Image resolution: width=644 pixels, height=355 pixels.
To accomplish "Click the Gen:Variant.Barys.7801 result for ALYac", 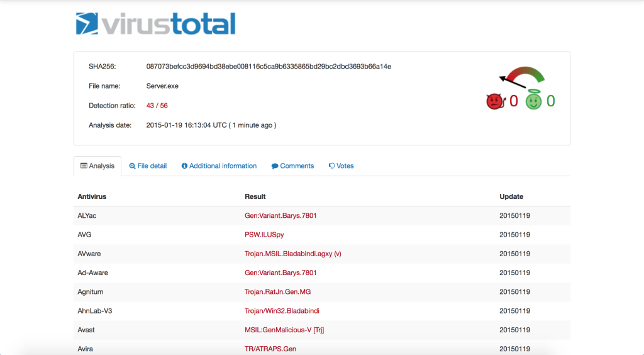I will (x=280, y=215).
